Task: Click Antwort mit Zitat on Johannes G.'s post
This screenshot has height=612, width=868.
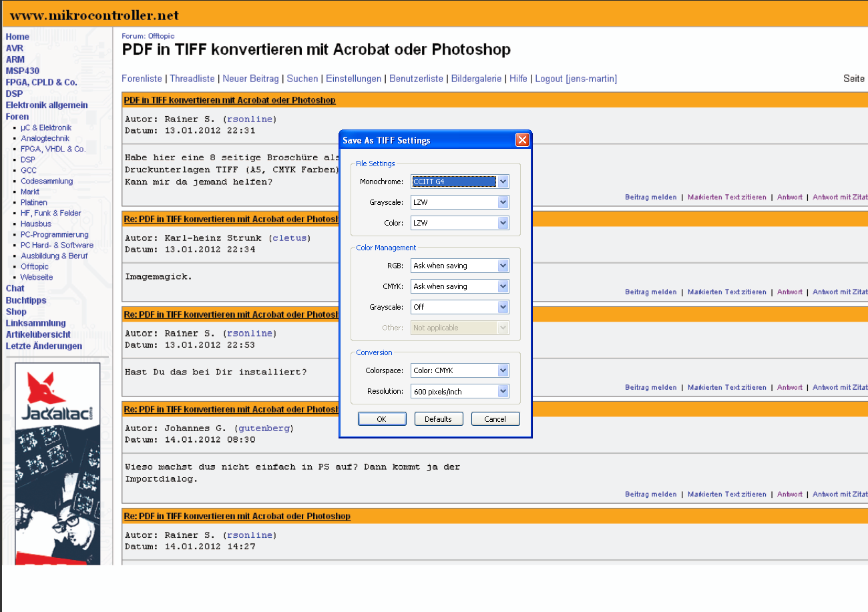Action: click(840, 495)
